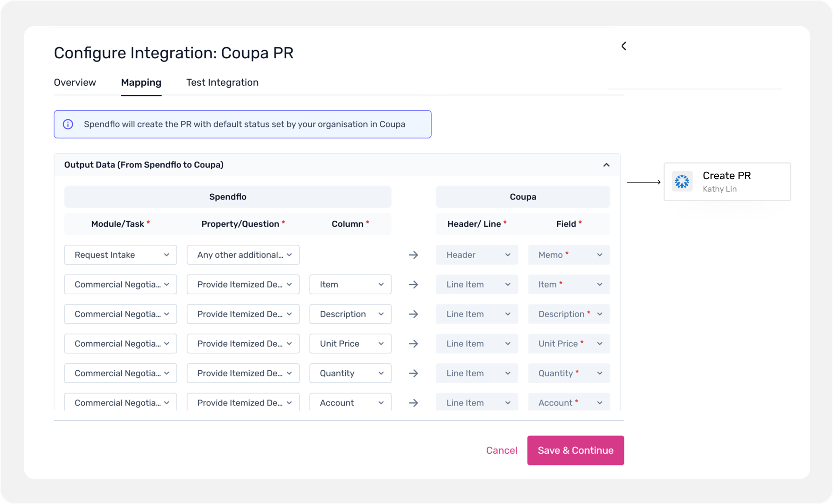This screenshot has width=833, height=504.
Task: Open the Request Intake module dropdown
Action: (120, 255)
